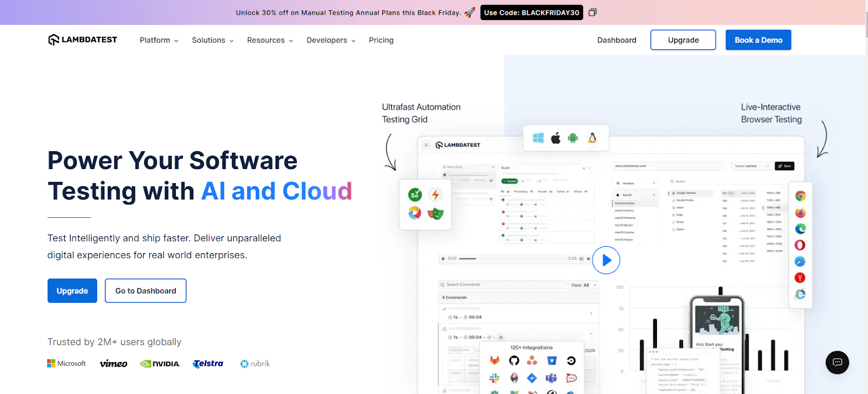
Task: Open the Pricing page
Action: coord(381,40)
